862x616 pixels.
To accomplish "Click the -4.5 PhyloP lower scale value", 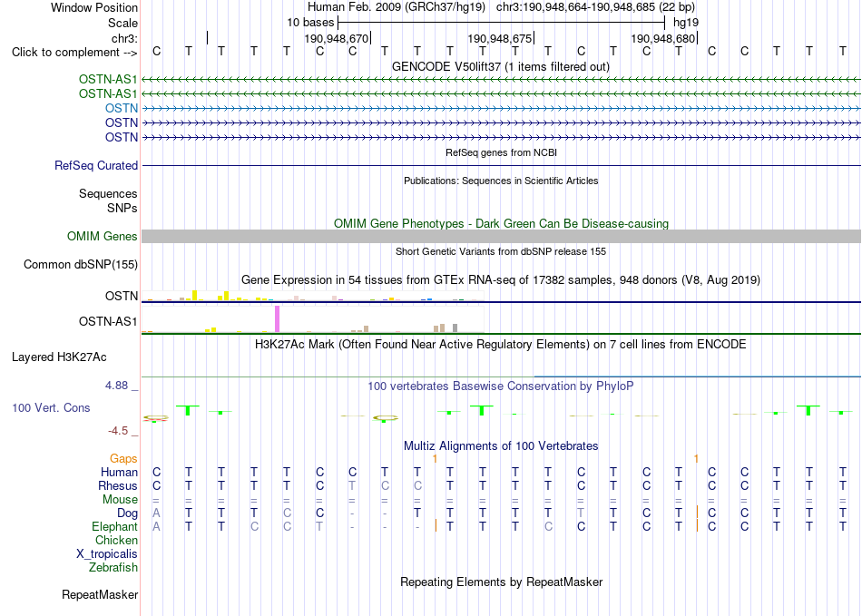I will (118, 430).
